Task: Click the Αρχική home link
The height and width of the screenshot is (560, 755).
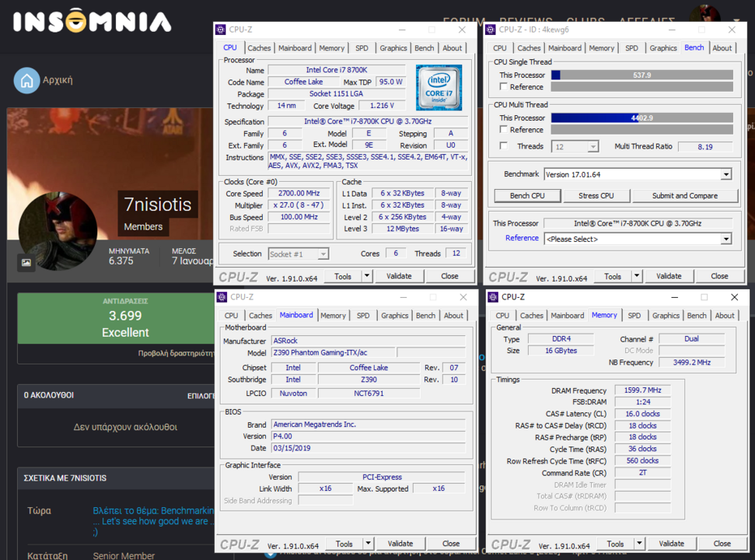Action: coord(58,80)
